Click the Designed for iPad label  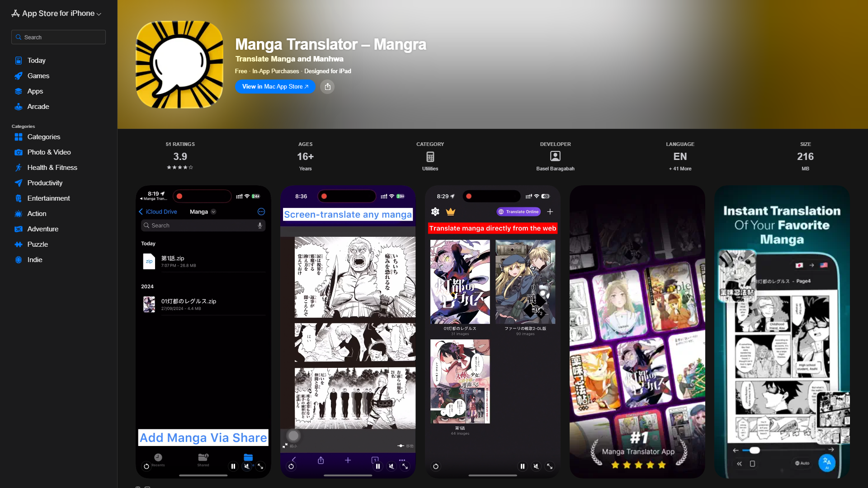[327, 71]
